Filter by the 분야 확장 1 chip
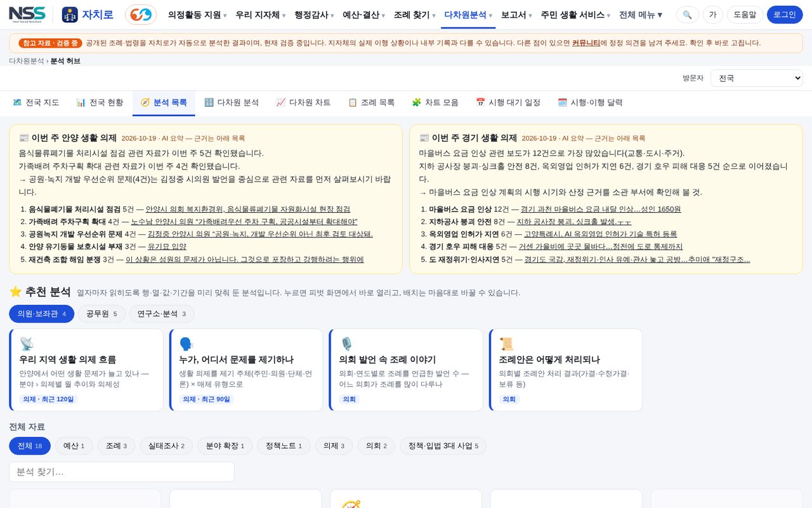The image size is (812, 508). 225,446
